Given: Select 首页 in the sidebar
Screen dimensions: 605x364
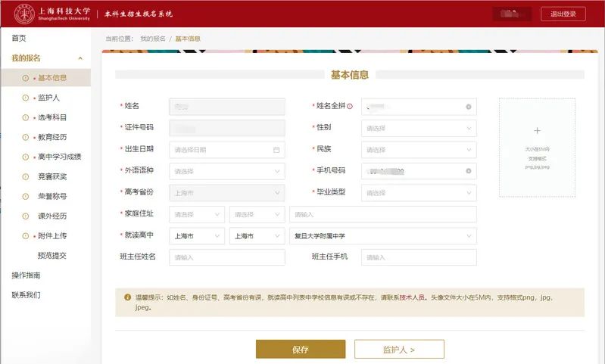Looking at the screenshot, I should pos(19,38).
